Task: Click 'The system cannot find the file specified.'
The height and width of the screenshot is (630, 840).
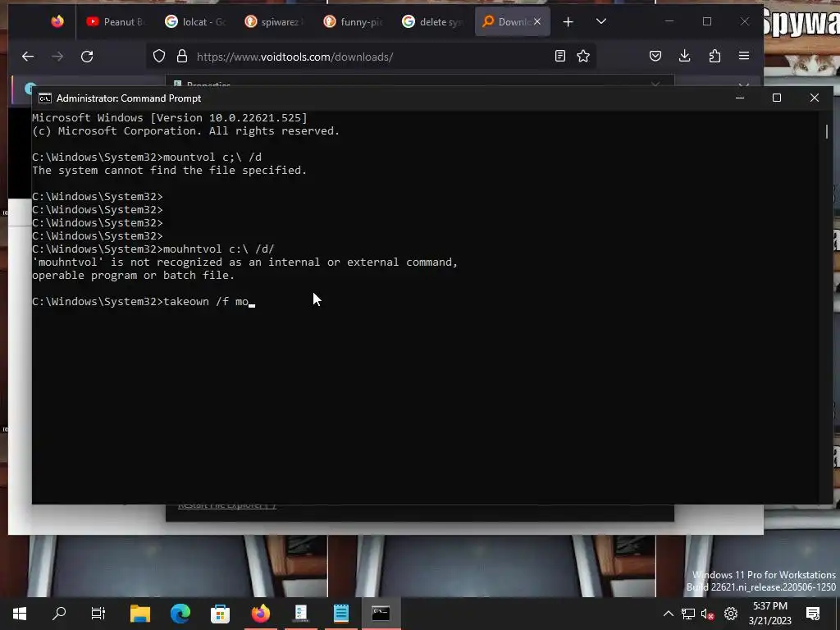Action: (x=169, y=171)
